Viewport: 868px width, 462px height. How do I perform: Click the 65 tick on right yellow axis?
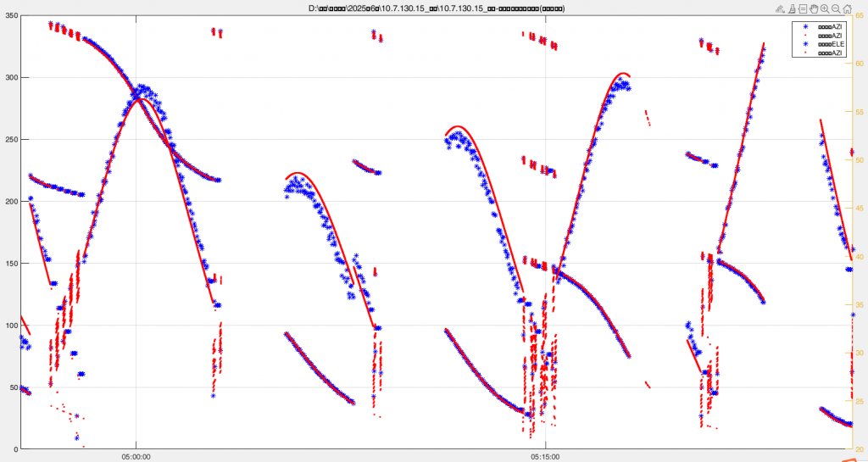coord(860,15)
